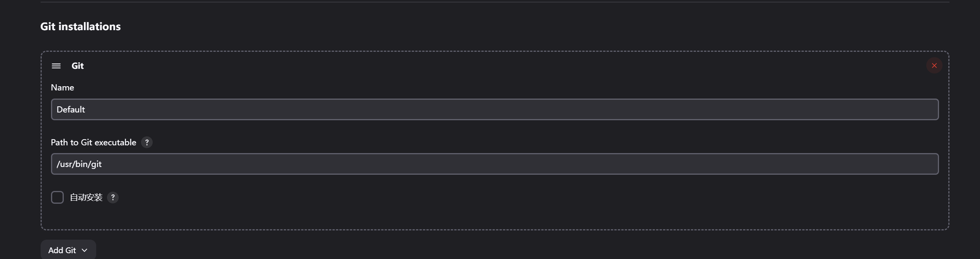Open help icon next to 自动安装

tap(113, 198)
